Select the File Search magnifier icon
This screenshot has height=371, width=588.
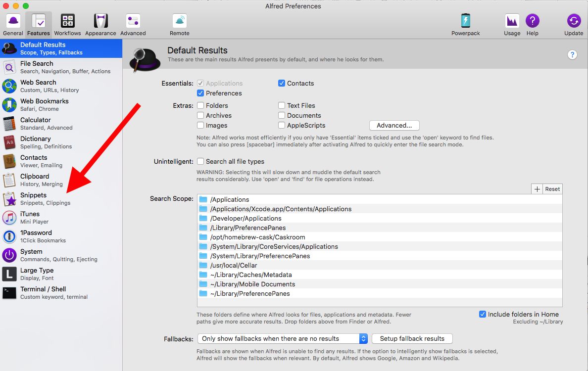[9, 67]
